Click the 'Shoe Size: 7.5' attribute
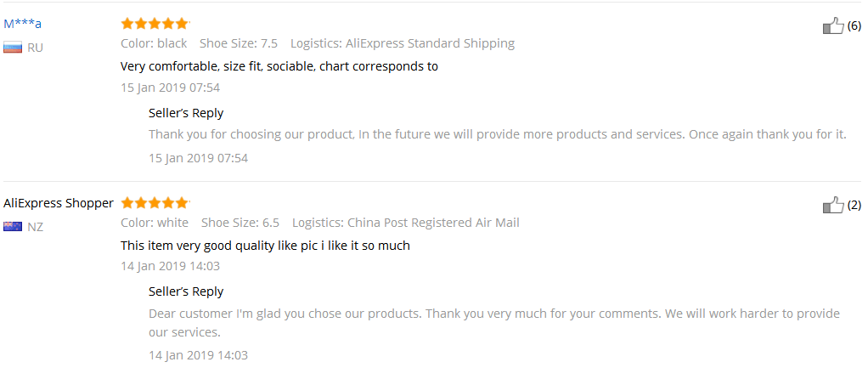 [239, 43]
